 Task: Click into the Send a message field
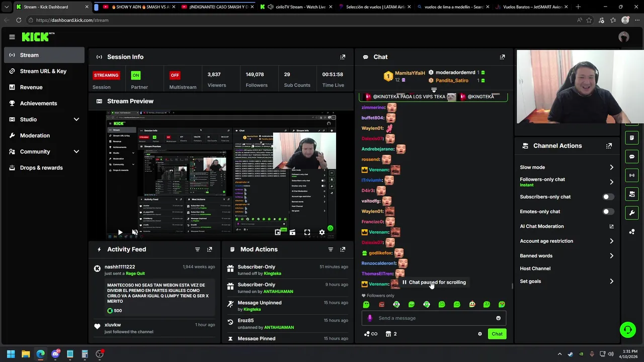click(434, 318)
